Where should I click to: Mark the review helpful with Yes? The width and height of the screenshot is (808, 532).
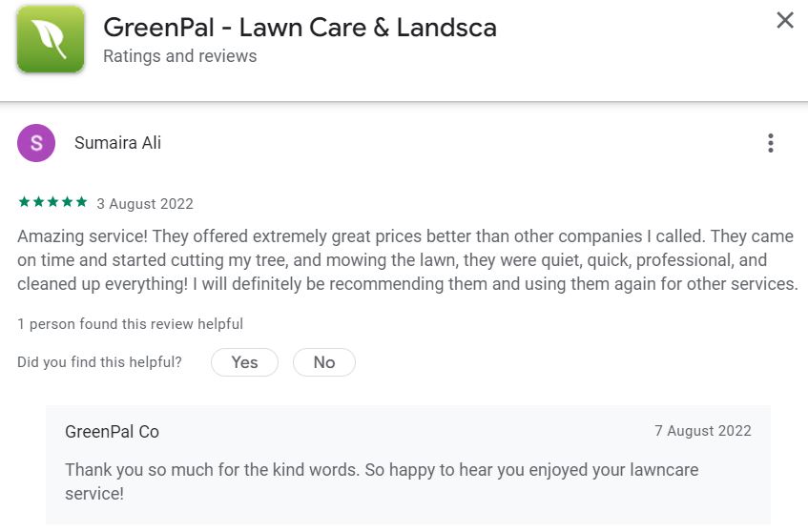pos(244,362)
